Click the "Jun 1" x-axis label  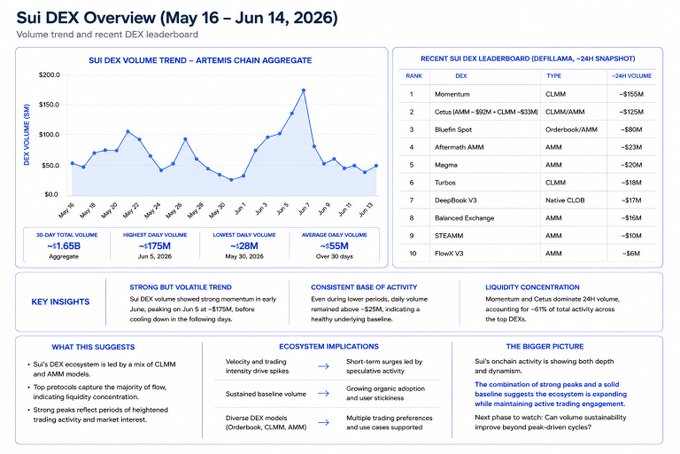pyautogui.click(x=240, y=209)
